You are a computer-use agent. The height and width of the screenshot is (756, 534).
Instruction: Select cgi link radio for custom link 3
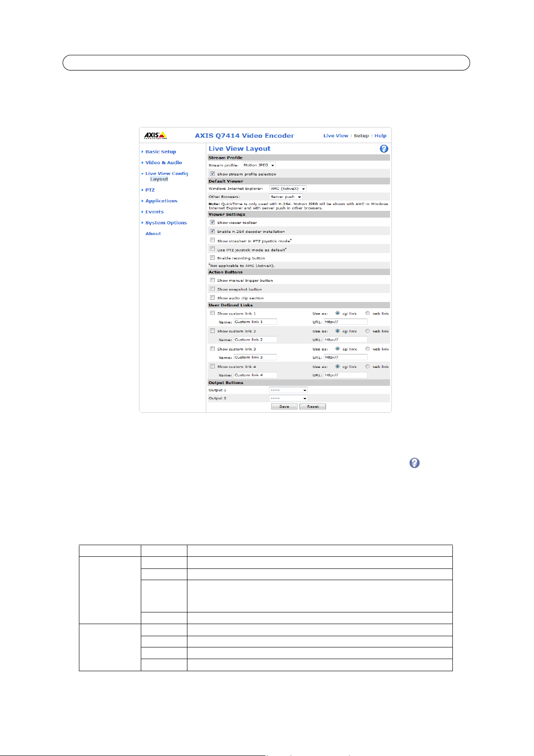point(338,349)
